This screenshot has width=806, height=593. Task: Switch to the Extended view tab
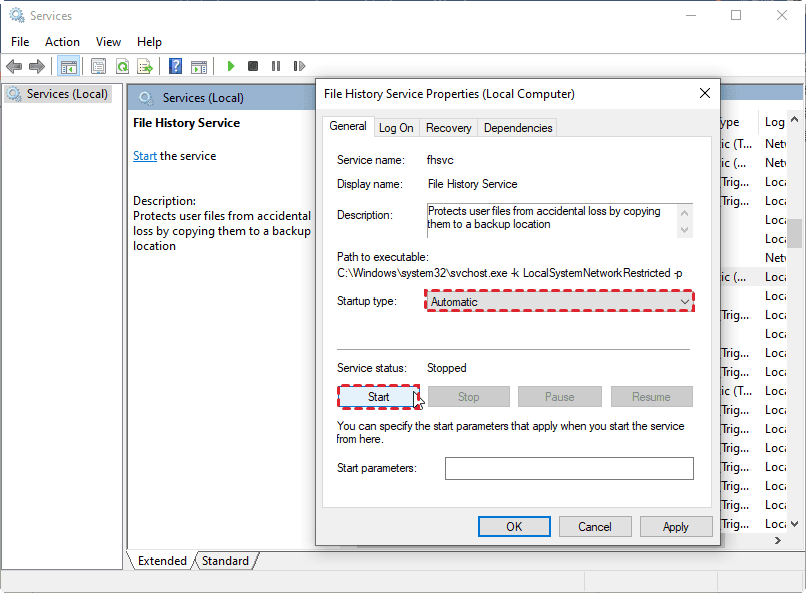coord(162,561)
